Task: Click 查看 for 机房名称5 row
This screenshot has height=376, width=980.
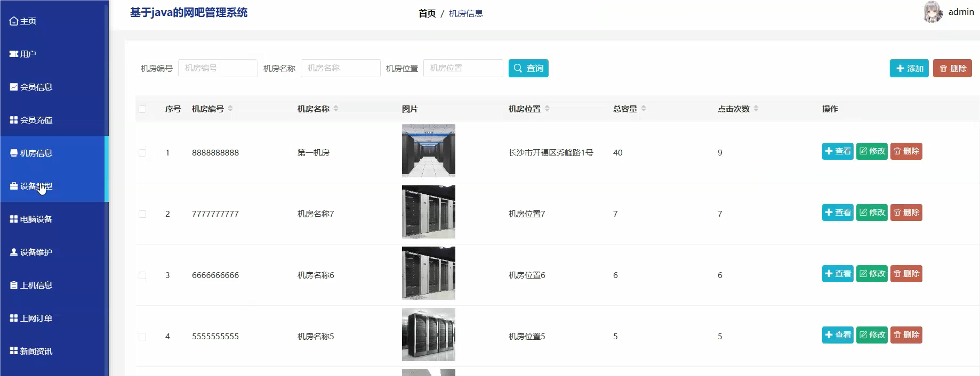Action: [838, 335]
